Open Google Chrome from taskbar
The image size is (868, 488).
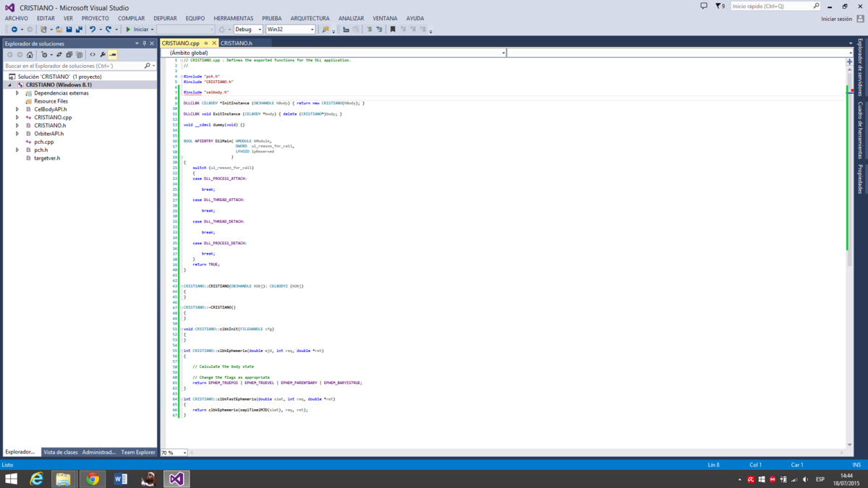[x=93, y=479]
